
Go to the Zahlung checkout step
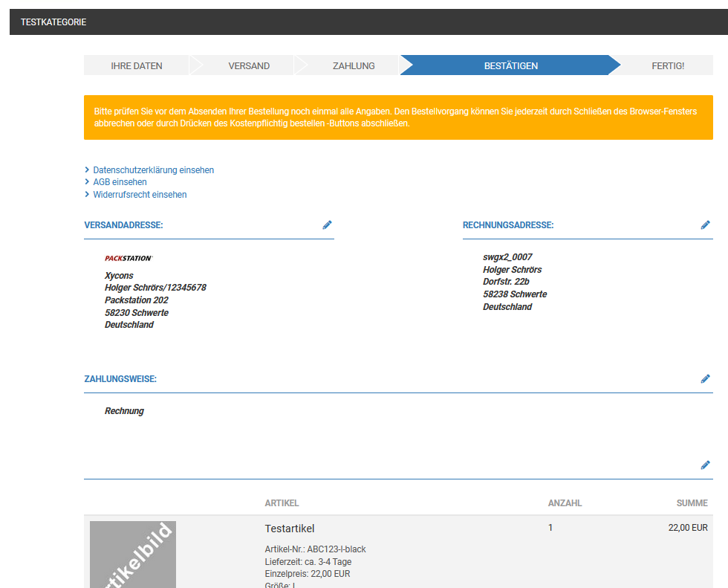click(354, 65)
